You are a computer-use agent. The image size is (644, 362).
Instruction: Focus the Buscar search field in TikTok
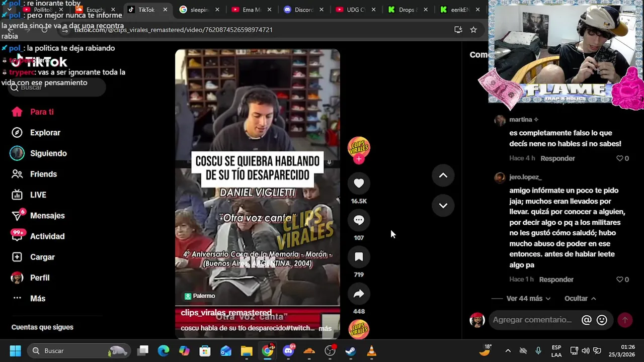[56, 87]
